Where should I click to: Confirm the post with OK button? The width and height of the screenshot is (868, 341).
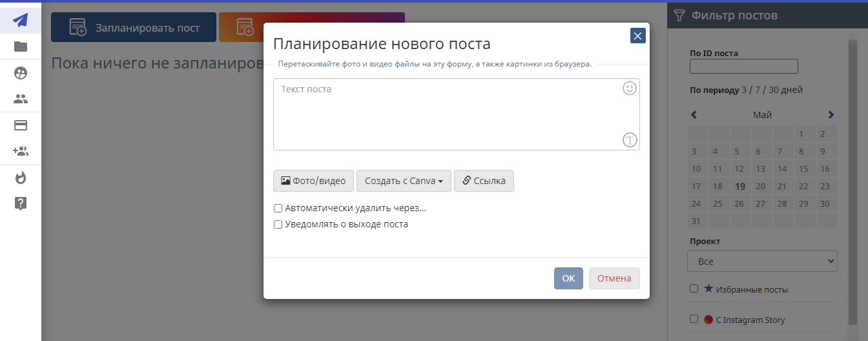tap(568, 278)
